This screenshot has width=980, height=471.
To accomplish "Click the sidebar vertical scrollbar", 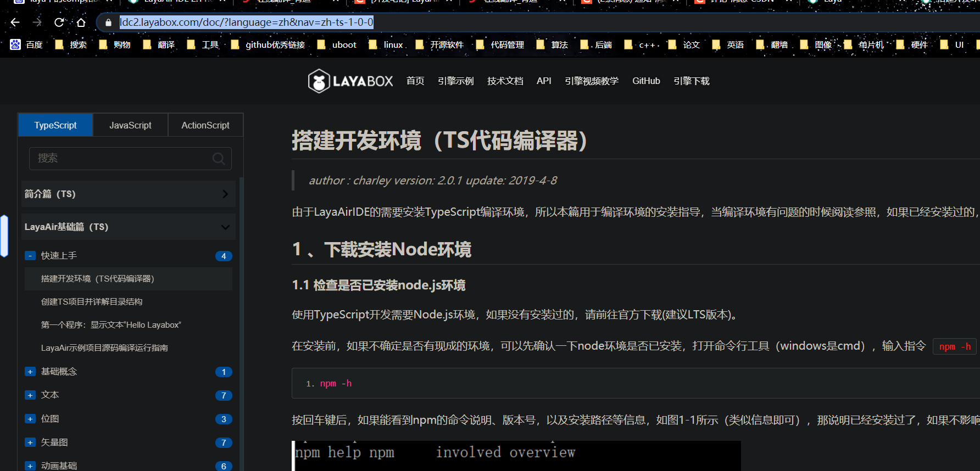I will pos(241,324).
